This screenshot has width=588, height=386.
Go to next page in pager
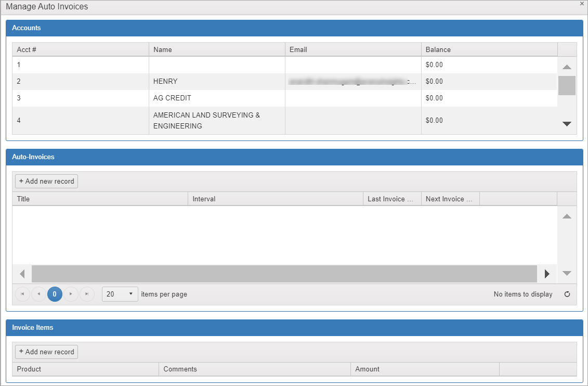point(71,294)
